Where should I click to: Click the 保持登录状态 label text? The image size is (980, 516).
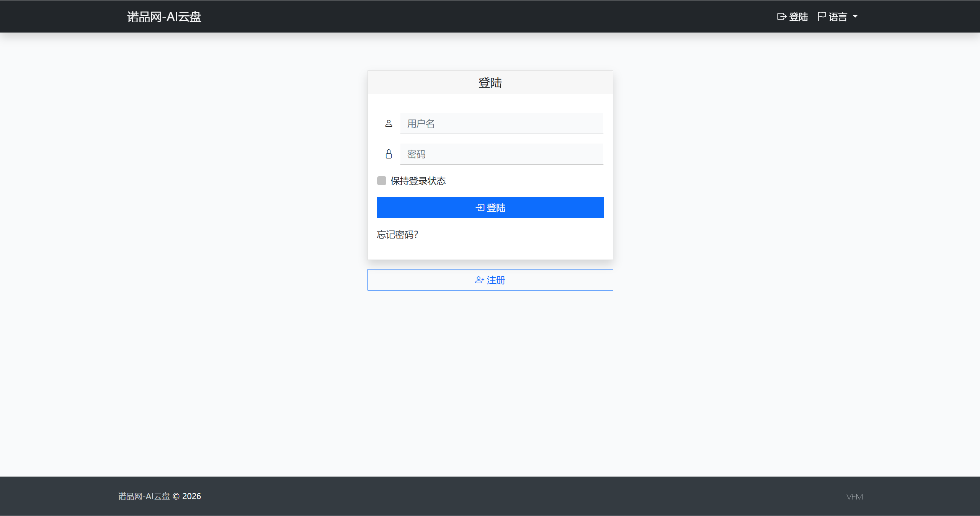(418, 181)
